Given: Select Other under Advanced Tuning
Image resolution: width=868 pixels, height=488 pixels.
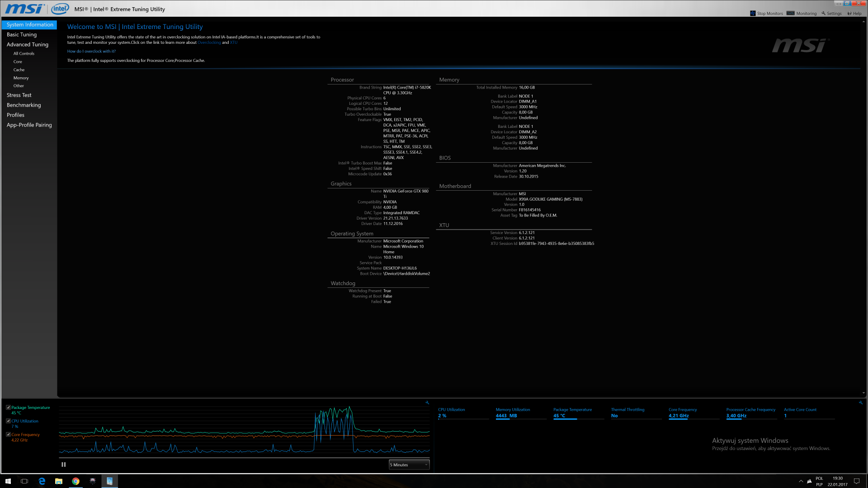Looking at the screenshot, I should [x=19, y=86].
